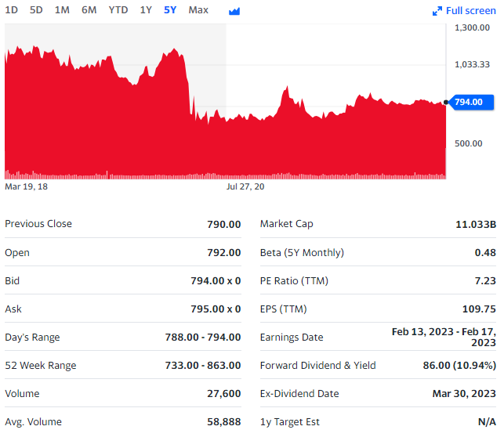The height and width of the screenshot is (437, 504).
Task: Click the Beta (5Y Monthly) label
Action: click(302, 253)
